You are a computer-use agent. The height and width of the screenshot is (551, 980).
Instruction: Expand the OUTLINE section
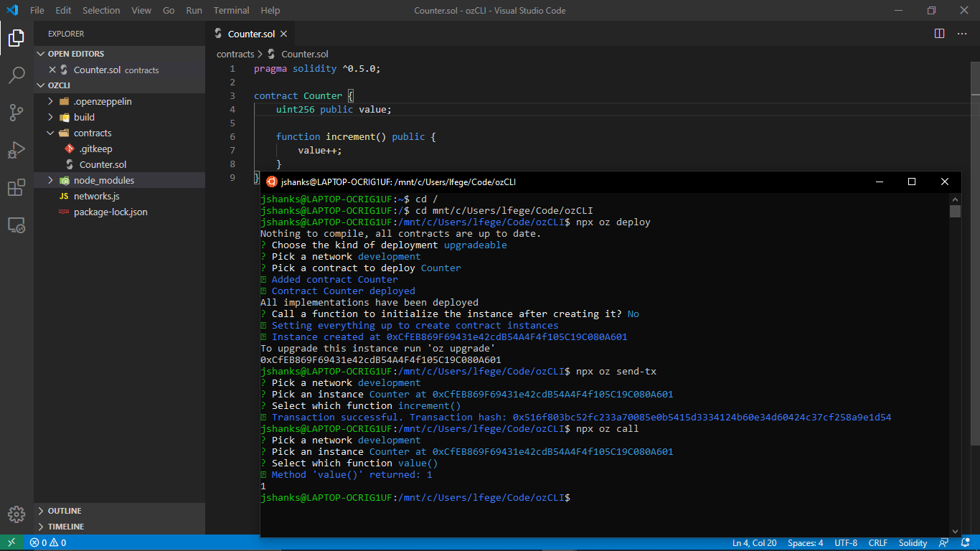(x=65, y=511)
